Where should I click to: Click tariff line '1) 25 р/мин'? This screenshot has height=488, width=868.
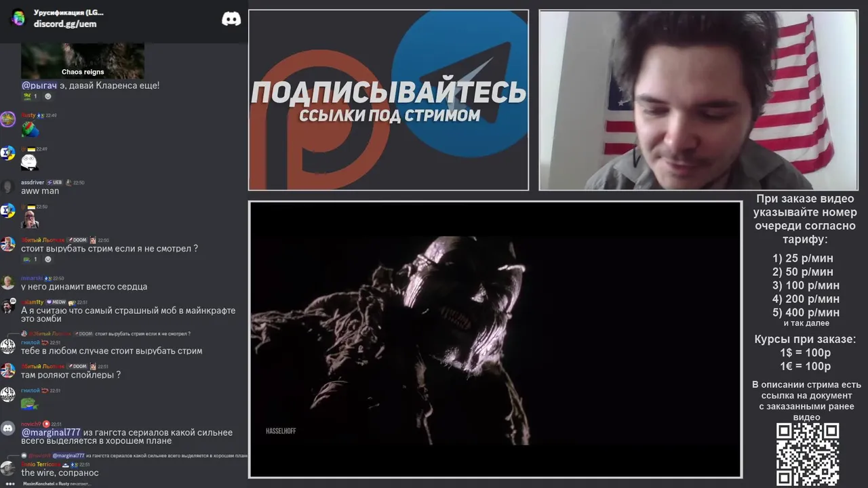802,258
